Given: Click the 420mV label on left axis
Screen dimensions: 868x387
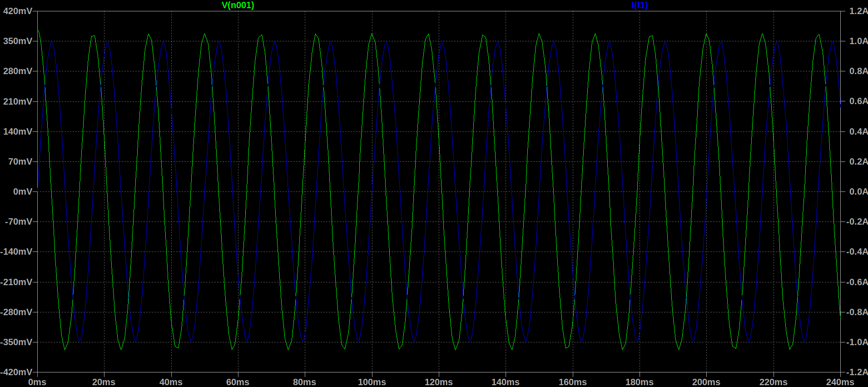Looking at the screenshot, I should pos(18,11).
